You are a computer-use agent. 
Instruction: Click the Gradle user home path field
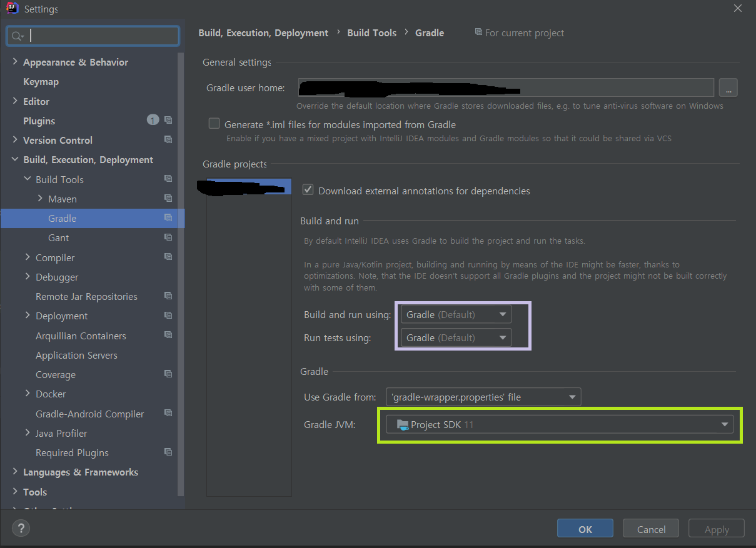click(506, 87)
